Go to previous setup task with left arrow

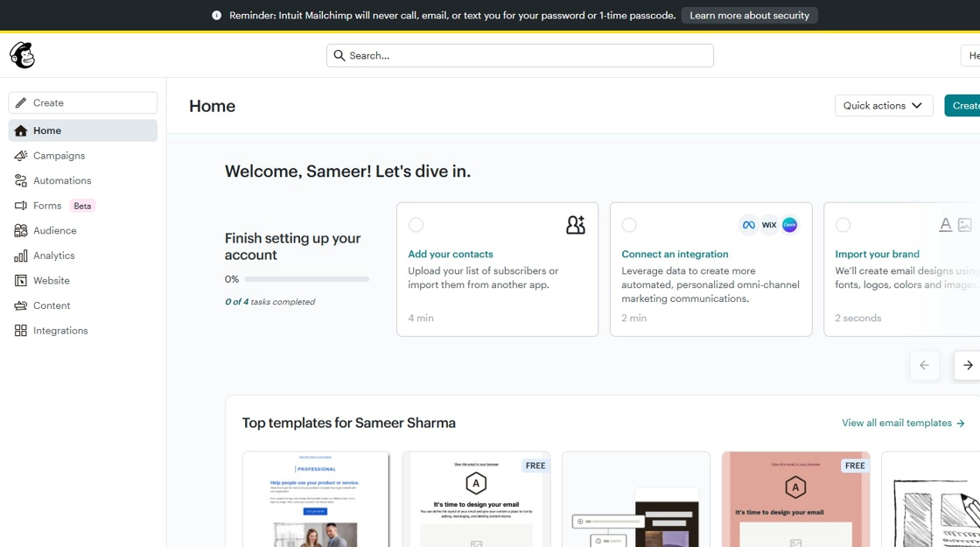click(924, 365)
